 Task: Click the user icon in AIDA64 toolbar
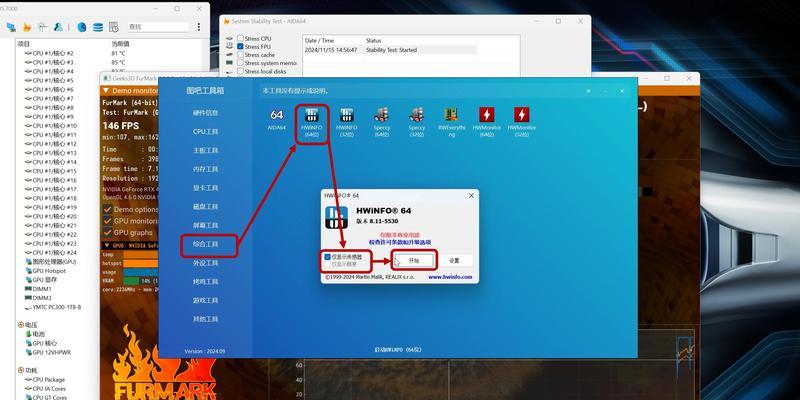click(x=58, y=27)
